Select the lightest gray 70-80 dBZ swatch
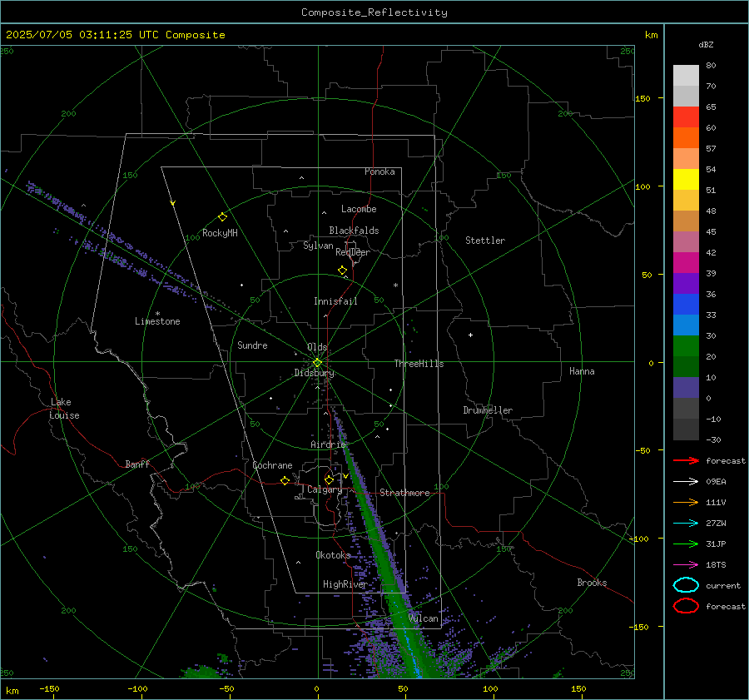Image resolution: width=749 pixels, height=700 pixels. coord(686,76)
